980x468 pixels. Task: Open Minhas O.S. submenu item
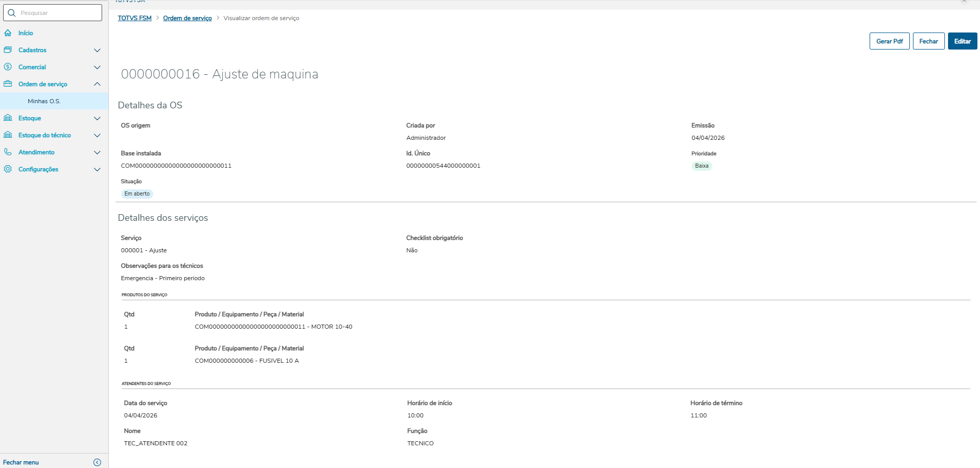click(44, 101)
